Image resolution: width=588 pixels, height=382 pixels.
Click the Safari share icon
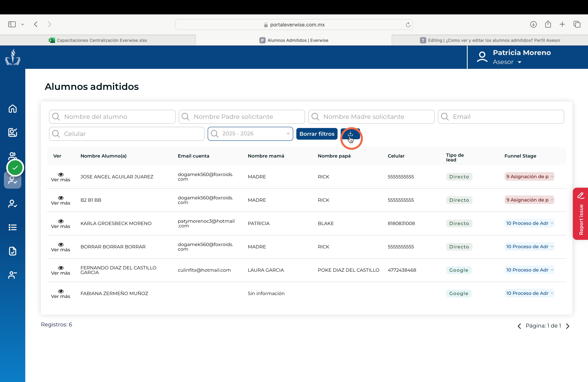(548, 24)
